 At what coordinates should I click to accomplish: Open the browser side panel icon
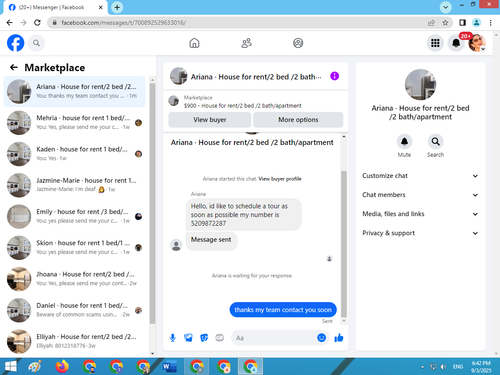[x=462, y=23]
